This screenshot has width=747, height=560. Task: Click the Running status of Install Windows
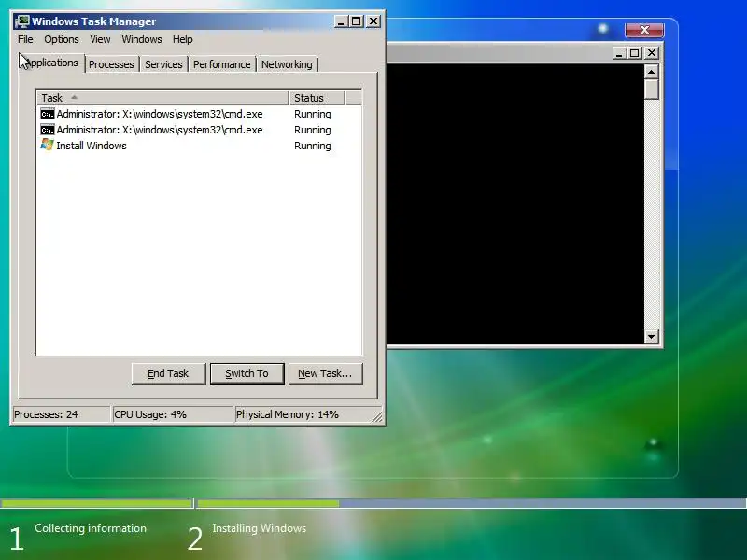coord(313,146)
